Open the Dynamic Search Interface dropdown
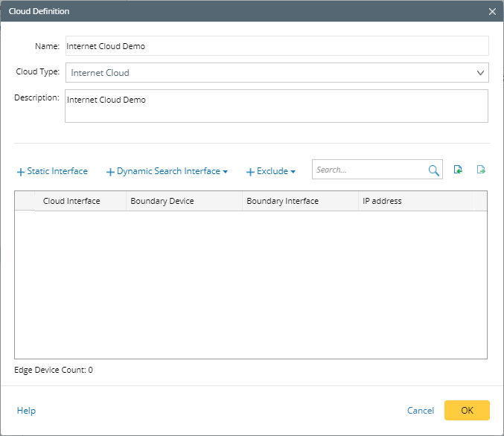Viewport: 504px width, 436px height. click(x=168, y=171)
